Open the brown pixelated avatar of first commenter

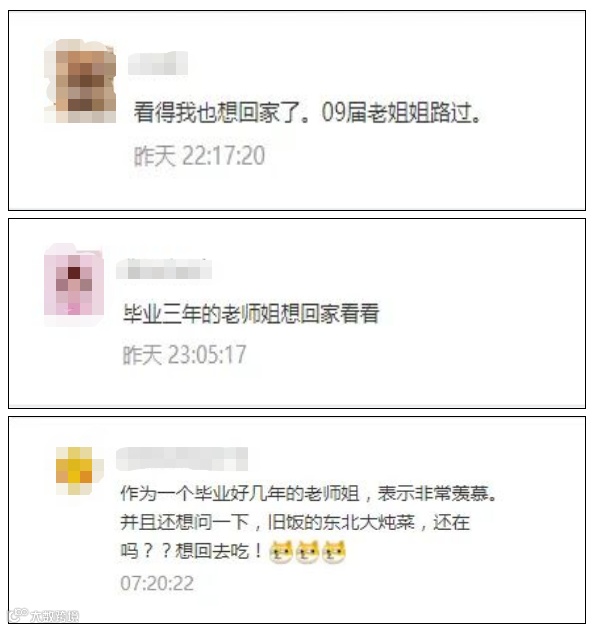[80, 81]
